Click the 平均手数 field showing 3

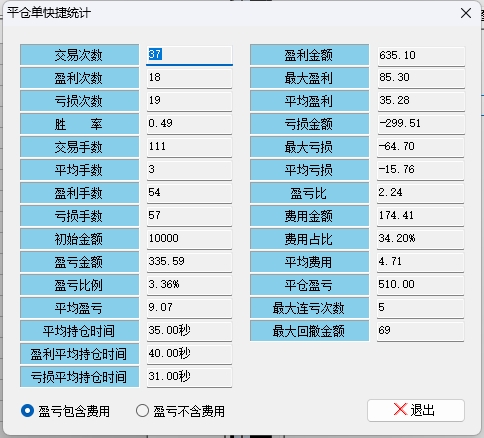[x=189, y=170]
